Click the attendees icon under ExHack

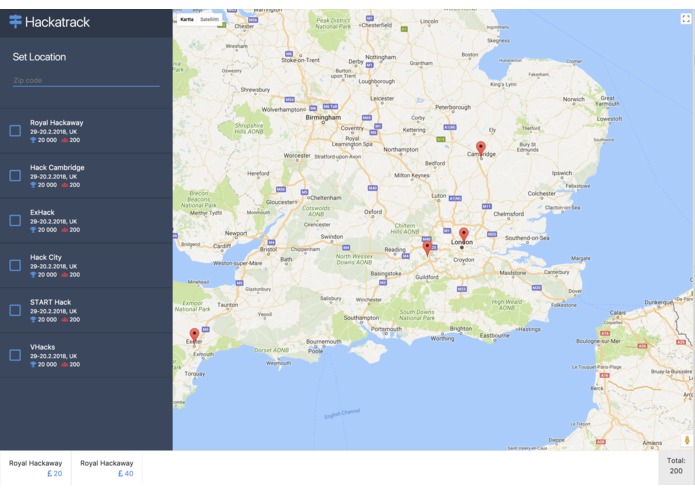tap(64, 229)
